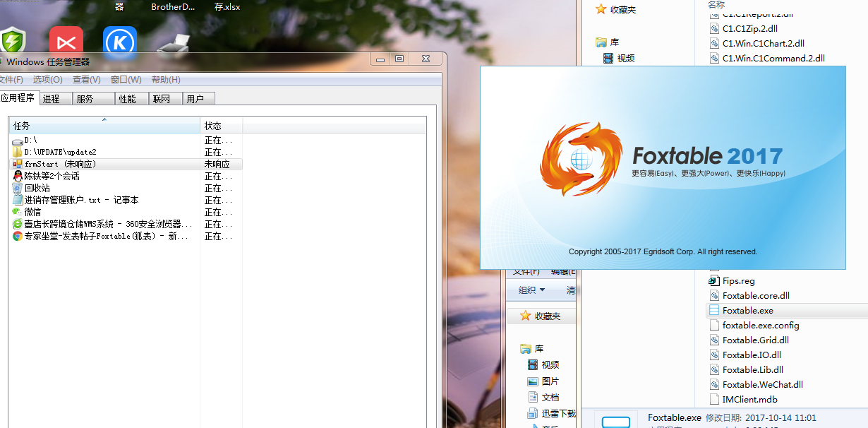Click the 库 library icon above 图片
The image size is (868, 428).
[x=525, y=349]
